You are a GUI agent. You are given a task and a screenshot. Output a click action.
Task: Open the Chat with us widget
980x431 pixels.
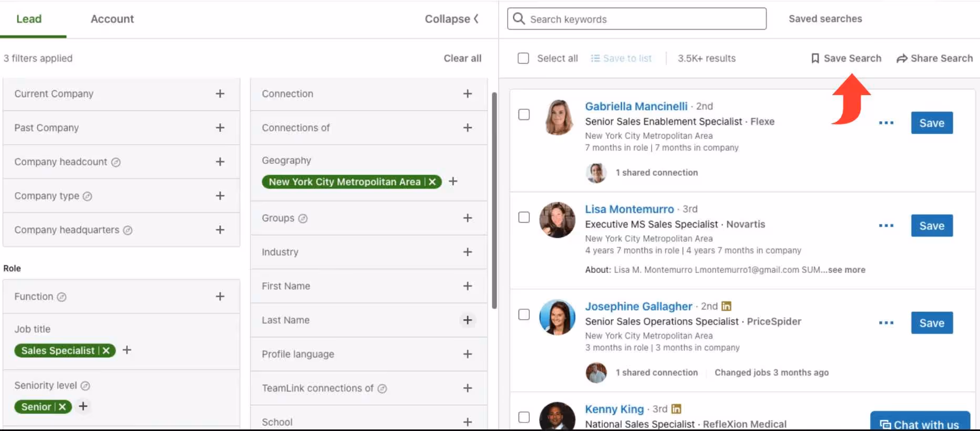coord(920,421)
